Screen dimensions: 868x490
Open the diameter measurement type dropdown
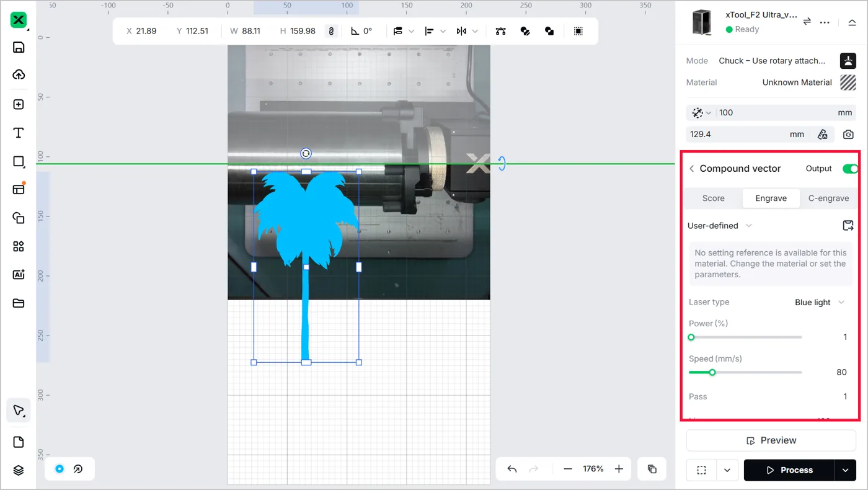701,113
